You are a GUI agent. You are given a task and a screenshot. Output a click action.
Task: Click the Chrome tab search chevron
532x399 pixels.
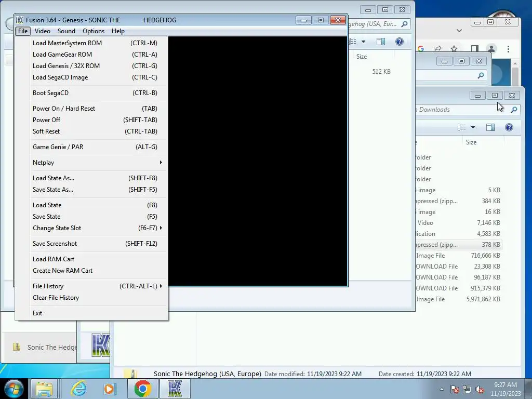(459, 31)
